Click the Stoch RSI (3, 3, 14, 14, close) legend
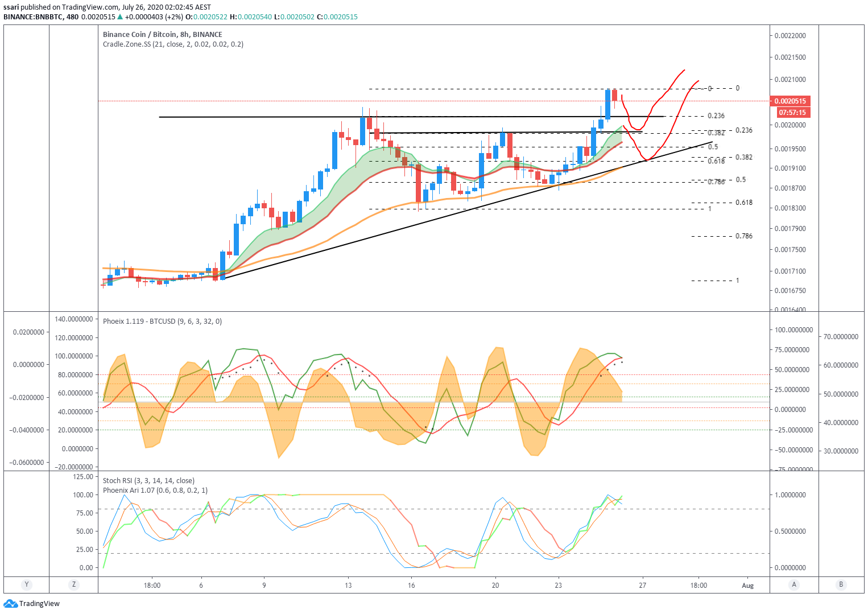868x614 pixels. (148, 481)
